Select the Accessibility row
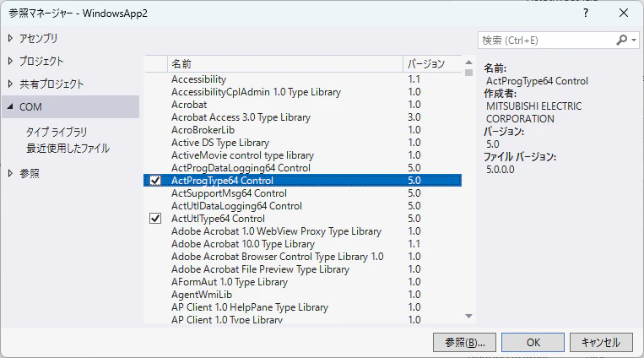 (x=303, y=79)
